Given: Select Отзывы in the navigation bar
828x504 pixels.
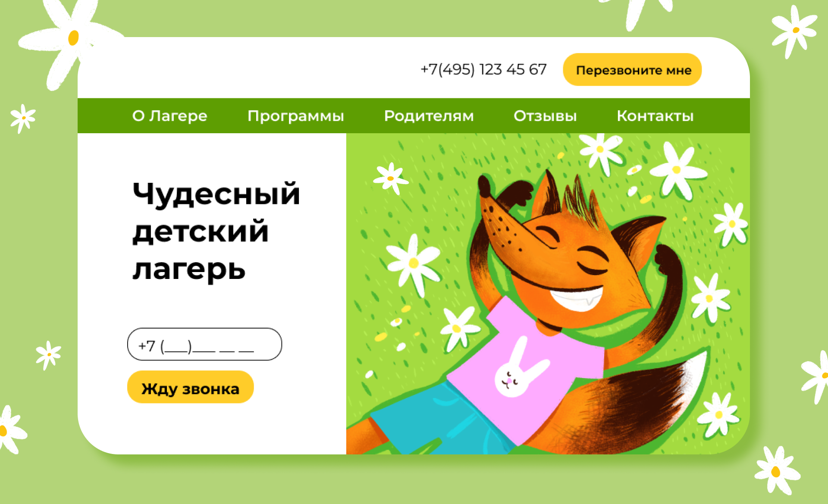Looking at the screenshot, I should coord(545,116).
